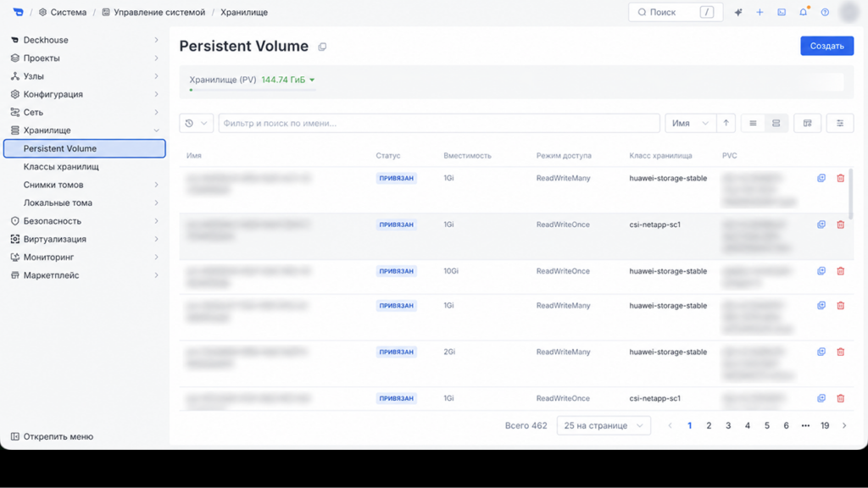Switch to compact list view
Image resolution: width=868 pixels, height=488 pixels.
pos(753,124)
